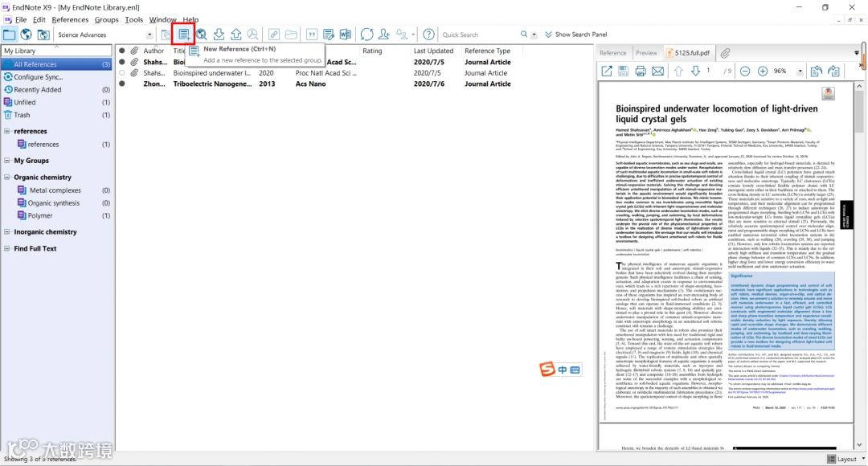Click the Attach File paperclip tab icon

725,52
